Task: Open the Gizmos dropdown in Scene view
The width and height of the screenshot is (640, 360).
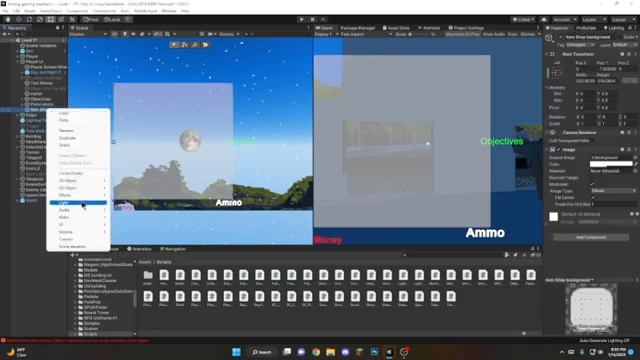Action: [x=229, y=34]
